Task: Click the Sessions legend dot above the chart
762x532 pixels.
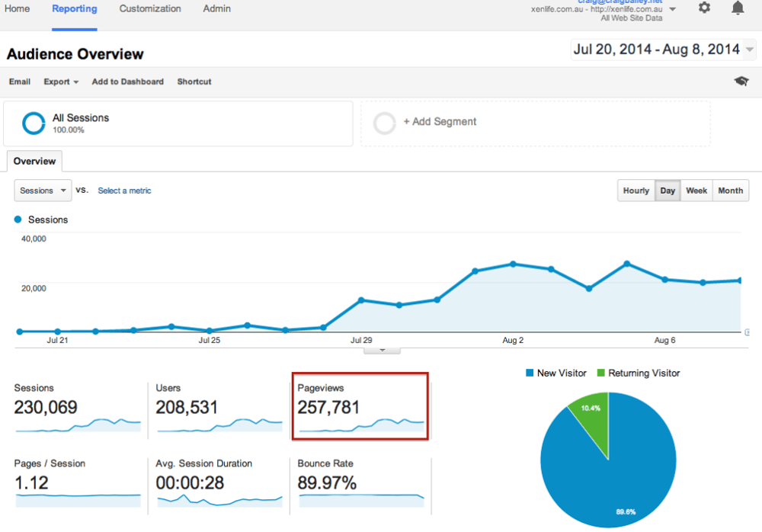Action: click(17, 220)
